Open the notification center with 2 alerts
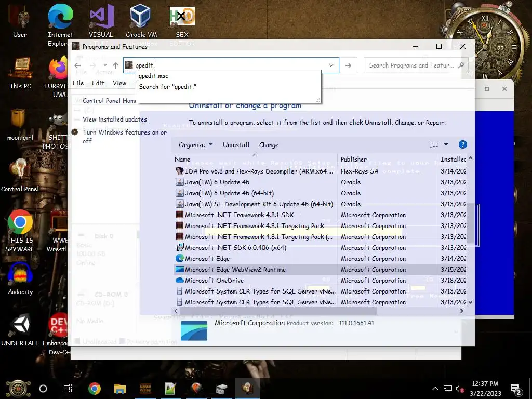 pyautogui.click(x=516, y=389)
